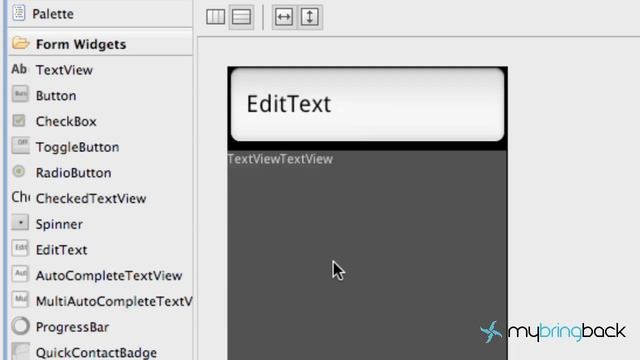The width and height of the screenshot is (640, 360).
Task: Click the EditText label in palette
Action: coord(62,250)
